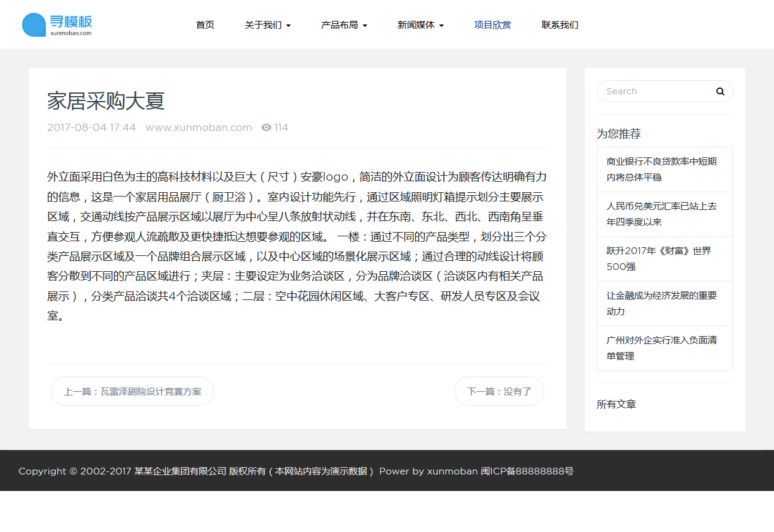The image size is (774, 532).
Task: Open the 首页 menu item
Action: point(205,25)
